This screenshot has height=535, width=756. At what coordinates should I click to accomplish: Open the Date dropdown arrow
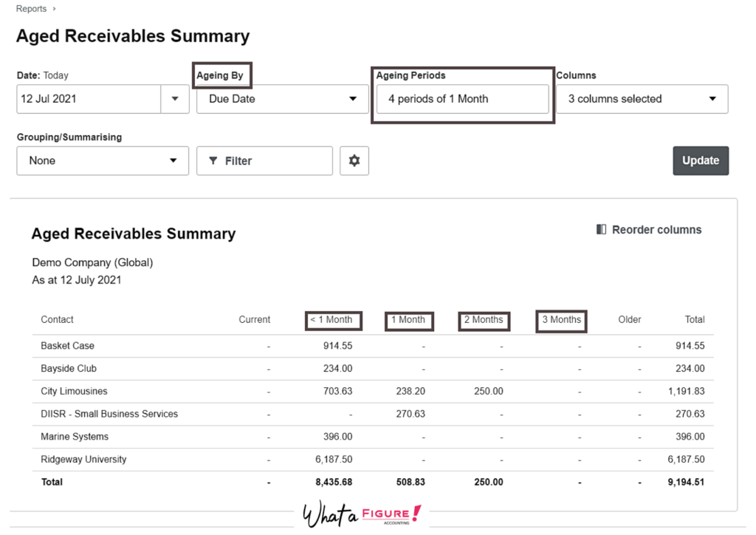175,99
